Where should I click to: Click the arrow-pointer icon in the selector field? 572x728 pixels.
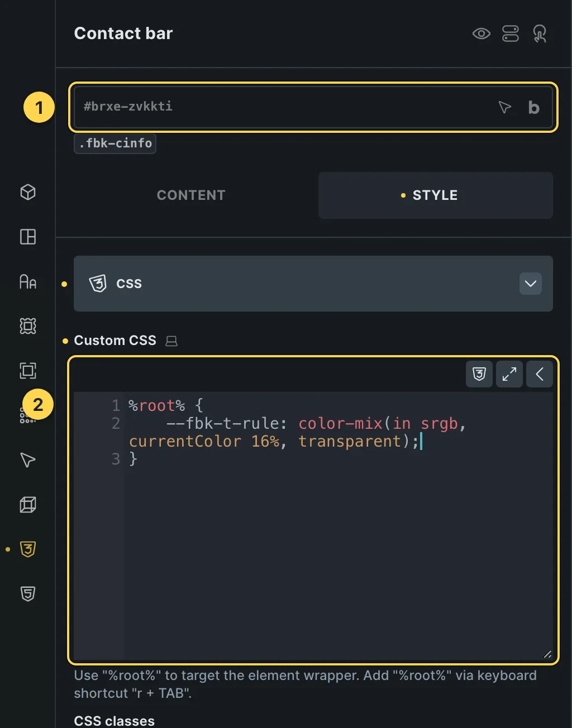[504, 107]
